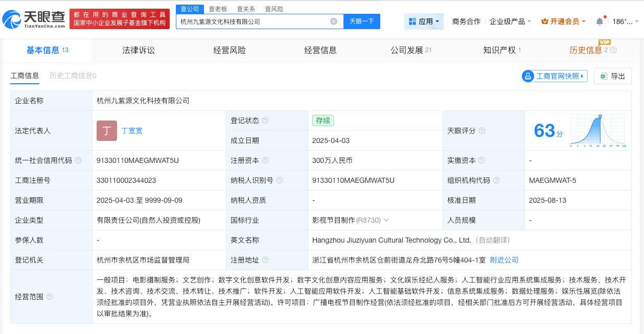Click help icon next to 经营范围
Image resolution: width=644 pixels, height=334 pixels.
point(49,296)
